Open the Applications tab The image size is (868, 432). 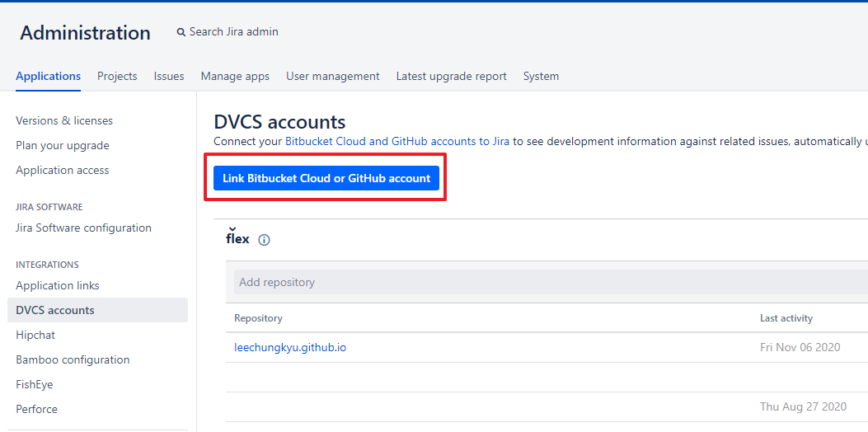click(x=48, y=77)
